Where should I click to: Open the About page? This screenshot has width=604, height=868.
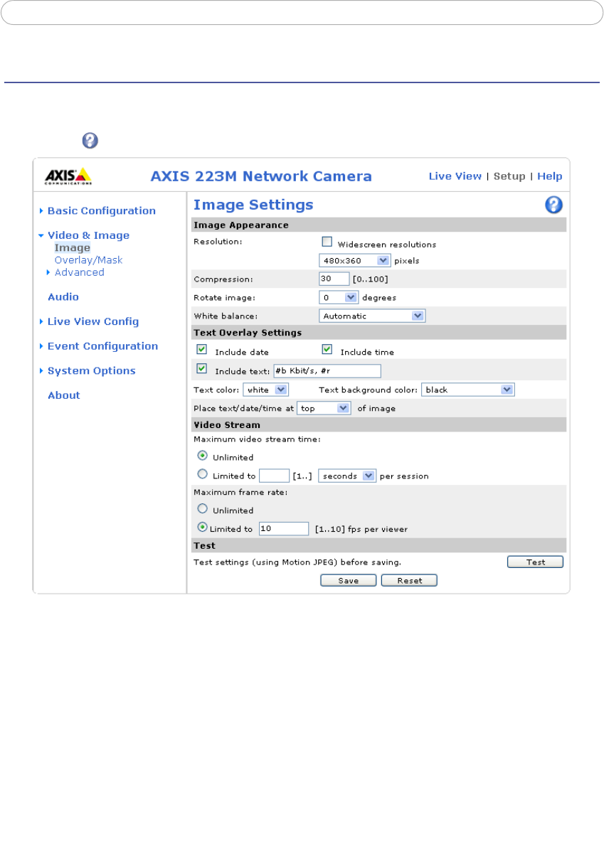click(64, 395)
